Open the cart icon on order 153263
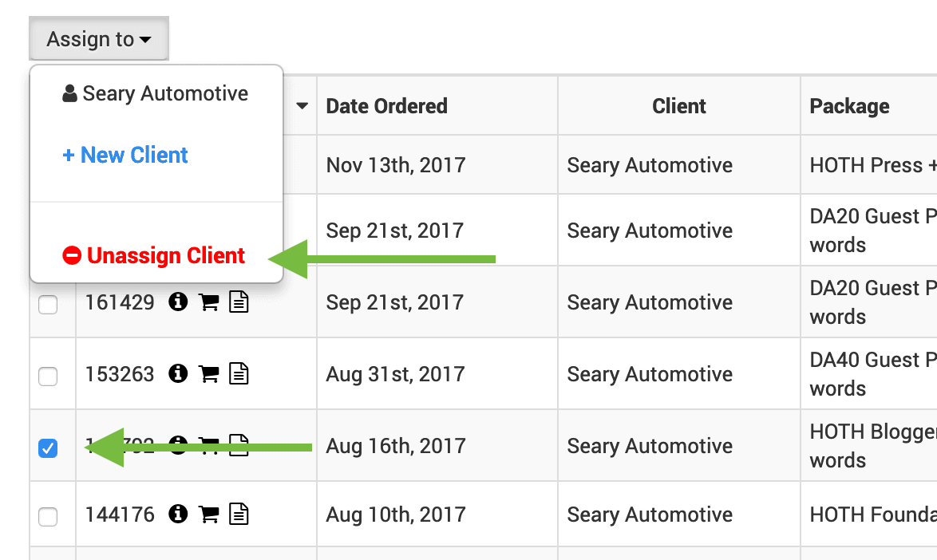 click(208, 373)
